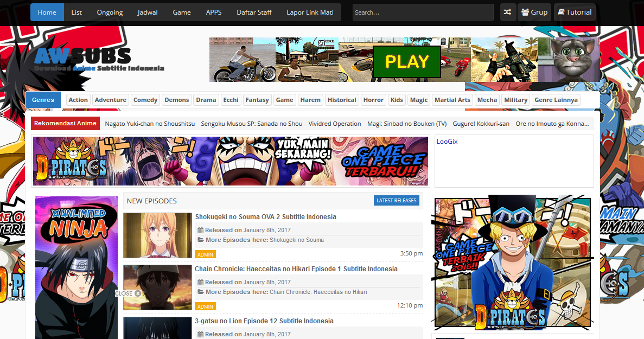
Task: Filter by Demons genre
Action: pos(177,100)
